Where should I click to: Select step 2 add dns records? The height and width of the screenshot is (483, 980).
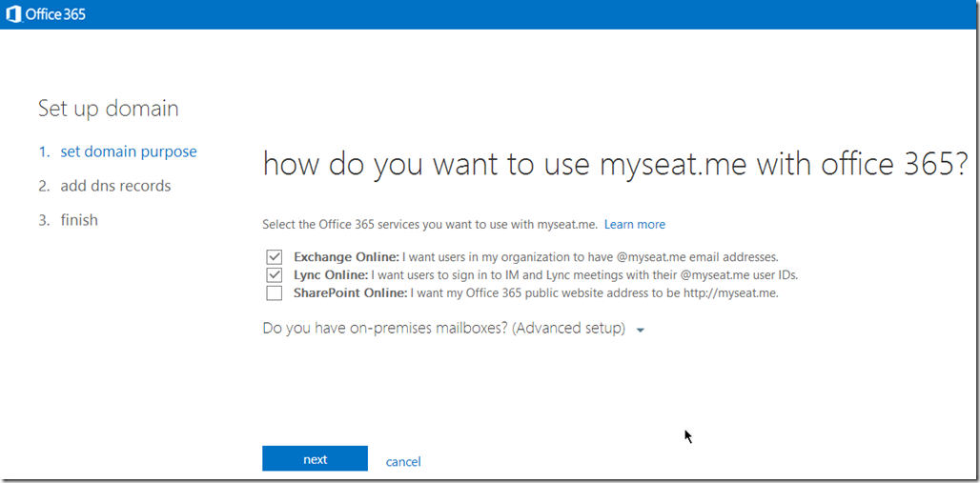[104, 186]
